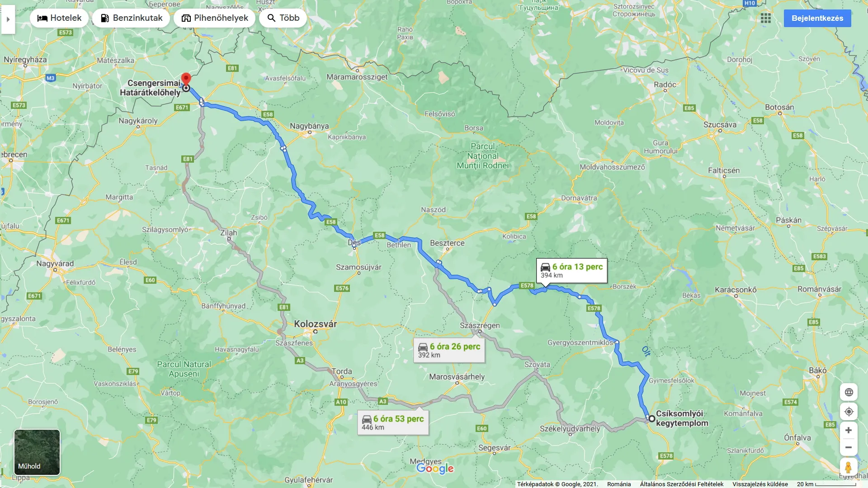Screen dimensions: 868x488
Task: Open Általános Szerződési Feltételek link
Action: (x=681, y=484)
